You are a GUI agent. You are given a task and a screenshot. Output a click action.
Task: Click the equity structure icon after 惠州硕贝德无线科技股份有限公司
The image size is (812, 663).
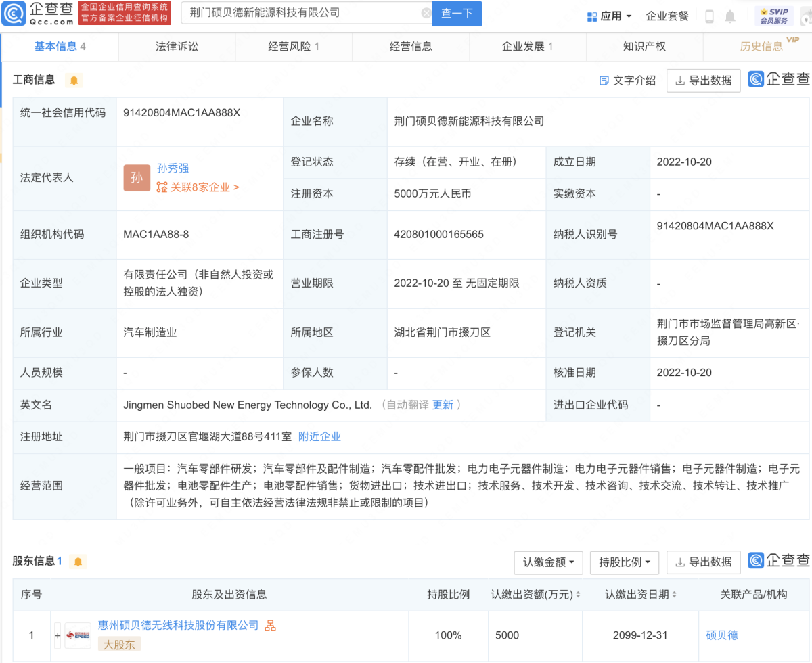tap(271, 626)
